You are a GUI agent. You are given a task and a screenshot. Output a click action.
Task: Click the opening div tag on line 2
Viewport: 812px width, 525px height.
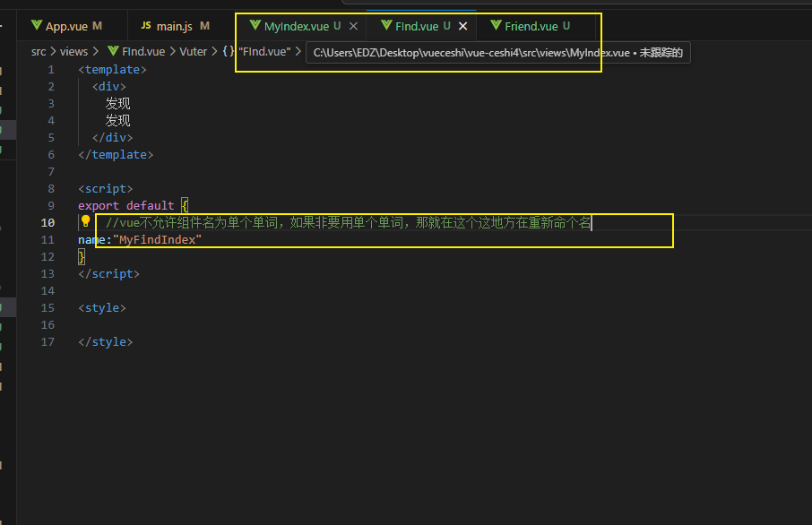coord(108,87)
